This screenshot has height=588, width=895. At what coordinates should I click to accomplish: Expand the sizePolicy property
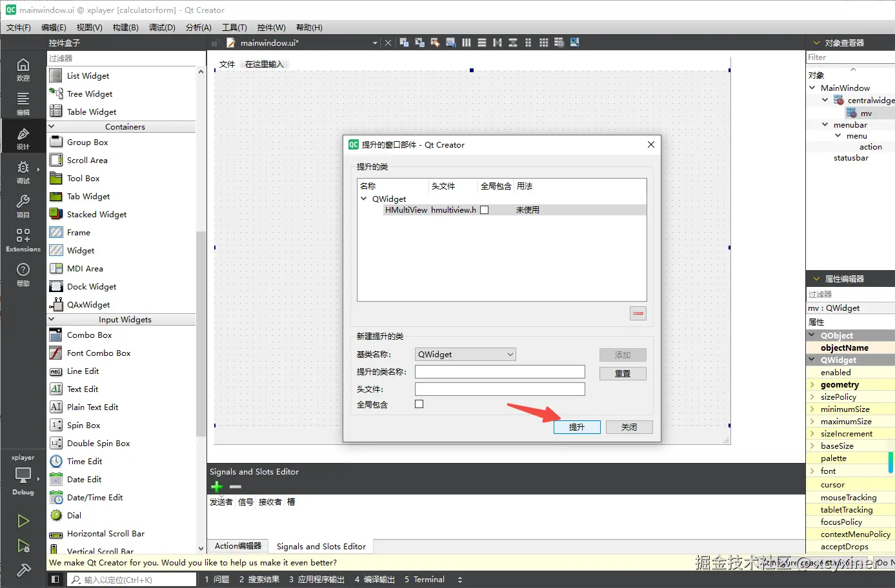pos(812,397)
